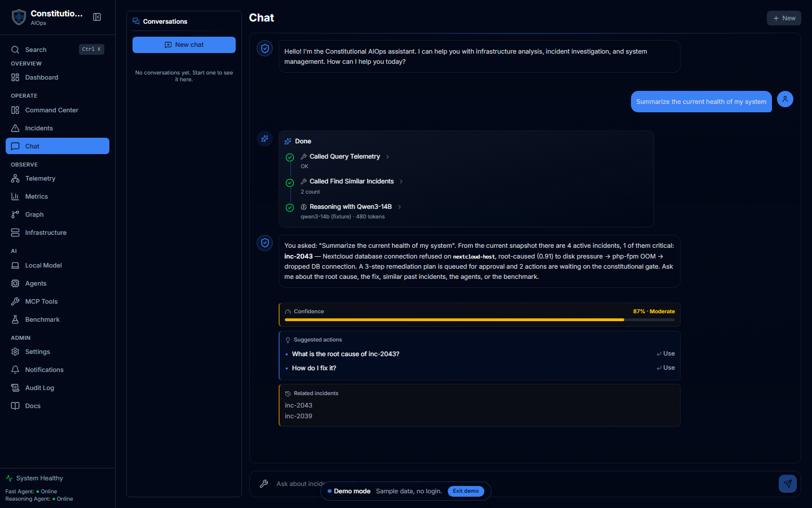Start a New chat in Conversations
The image size is (812, 508).
(184, 45)
